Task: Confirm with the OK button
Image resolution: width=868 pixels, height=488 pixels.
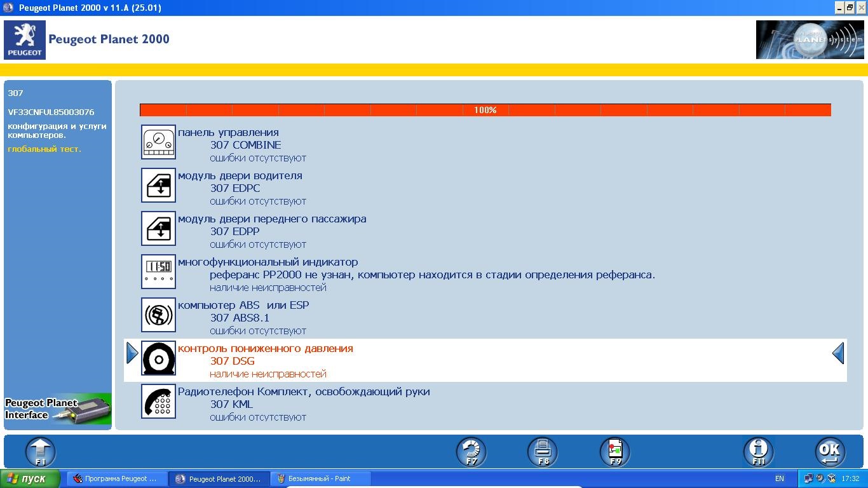Action: click(830, 452)
